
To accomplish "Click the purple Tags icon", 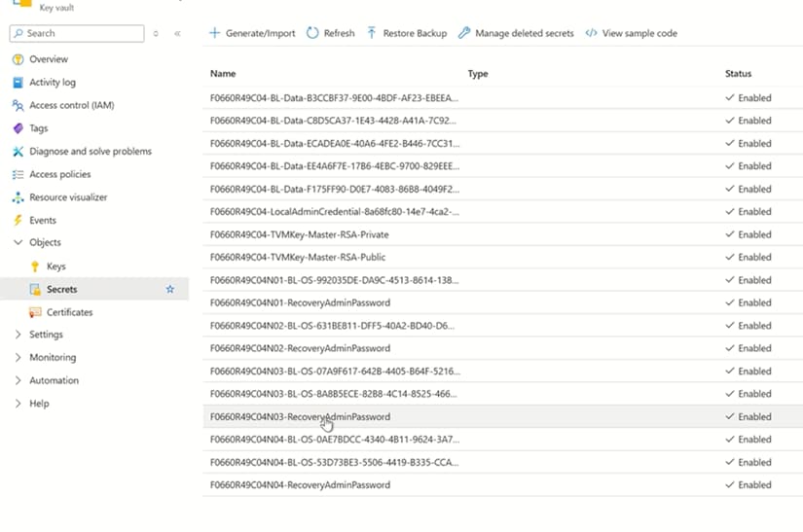I will [18, 128].
